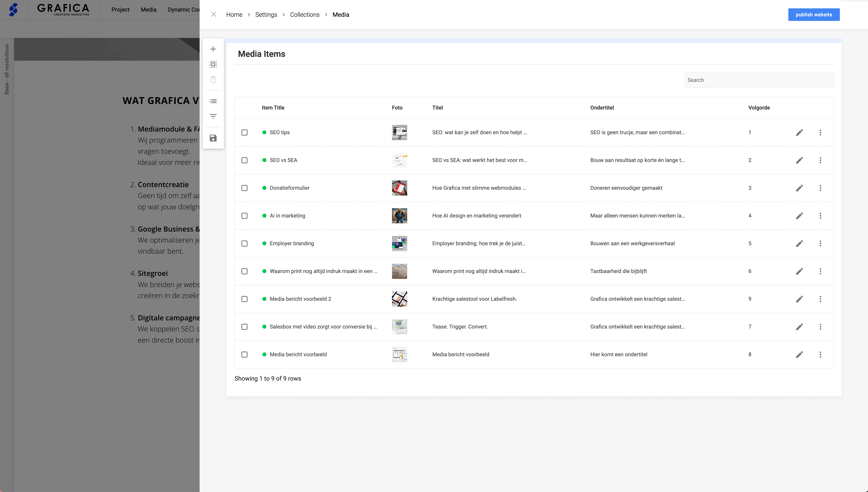Open the list view icon

coord(213,101)
